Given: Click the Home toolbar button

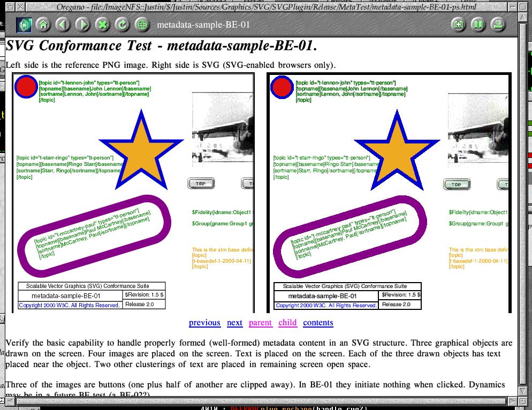Looking at the screenshot, I should click(x=43, y=25).
